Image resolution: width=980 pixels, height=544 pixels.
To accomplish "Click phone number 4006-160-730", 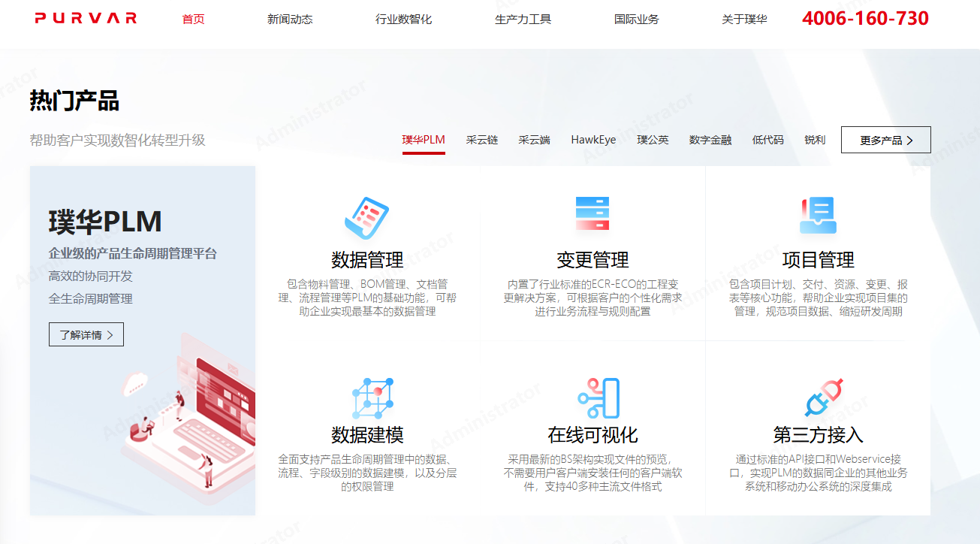I will point(865,19).
